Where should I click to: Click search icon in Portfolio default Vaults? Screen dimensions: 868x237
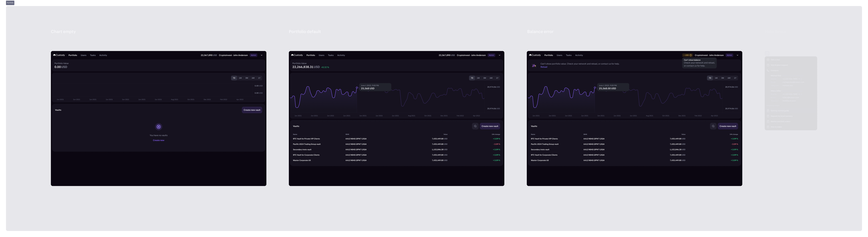(x=475, y=126)
